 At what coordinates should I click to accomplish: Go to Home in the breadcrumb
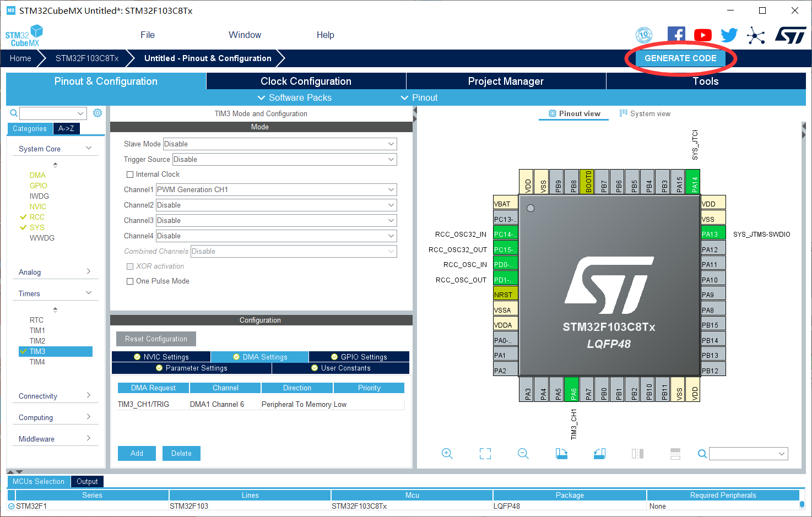pyautogui.click(x=20, y=58)
